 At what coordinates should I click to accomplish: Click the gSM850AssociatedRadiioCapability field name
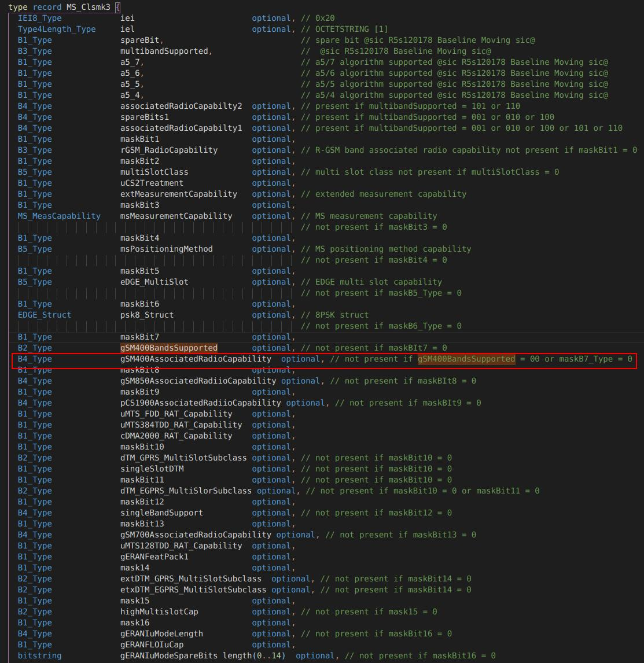[198, 381]
